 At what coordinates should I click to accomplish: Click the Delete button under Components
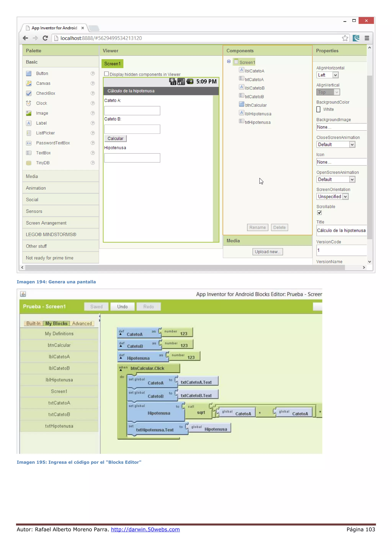click(279, 227)
